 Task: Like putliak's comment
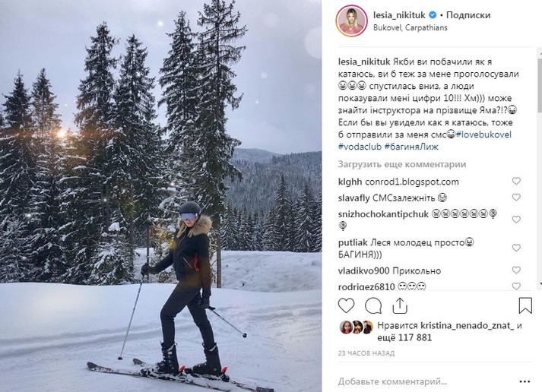click(x=516, y=248)
